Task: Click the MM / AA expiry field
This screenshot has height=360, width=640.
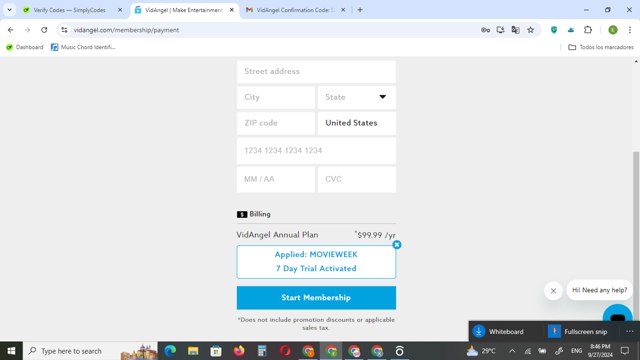Action: [x=276, y=179]
